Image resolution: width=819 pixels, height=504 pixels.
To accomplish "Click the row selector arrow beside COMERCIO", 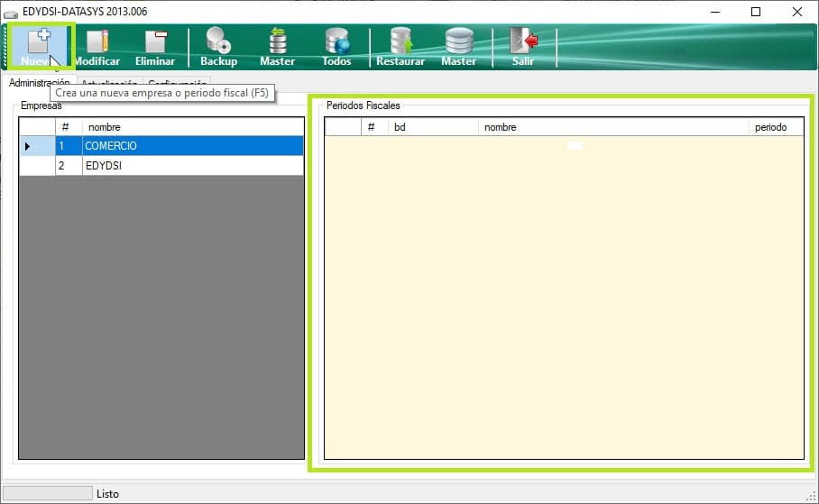I will (28, 146).
